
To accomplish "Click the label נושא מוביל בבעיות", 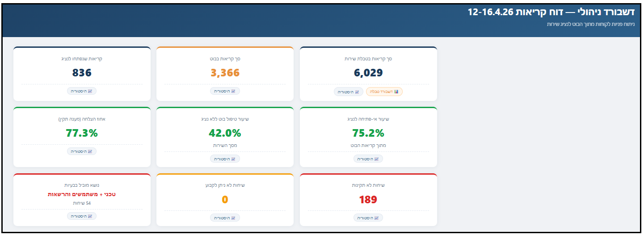I will 82,185.
